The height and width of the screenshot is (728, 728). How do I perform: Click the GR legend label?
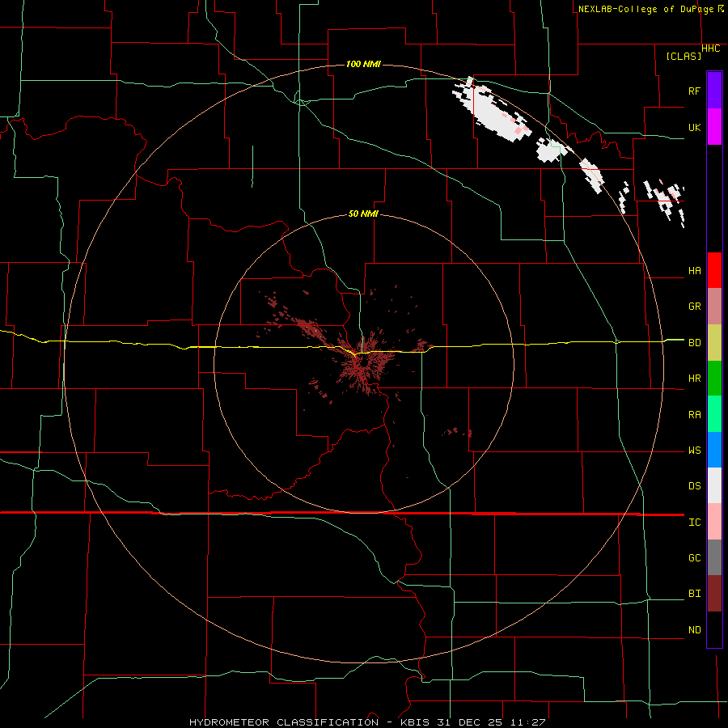coord(694,307)
